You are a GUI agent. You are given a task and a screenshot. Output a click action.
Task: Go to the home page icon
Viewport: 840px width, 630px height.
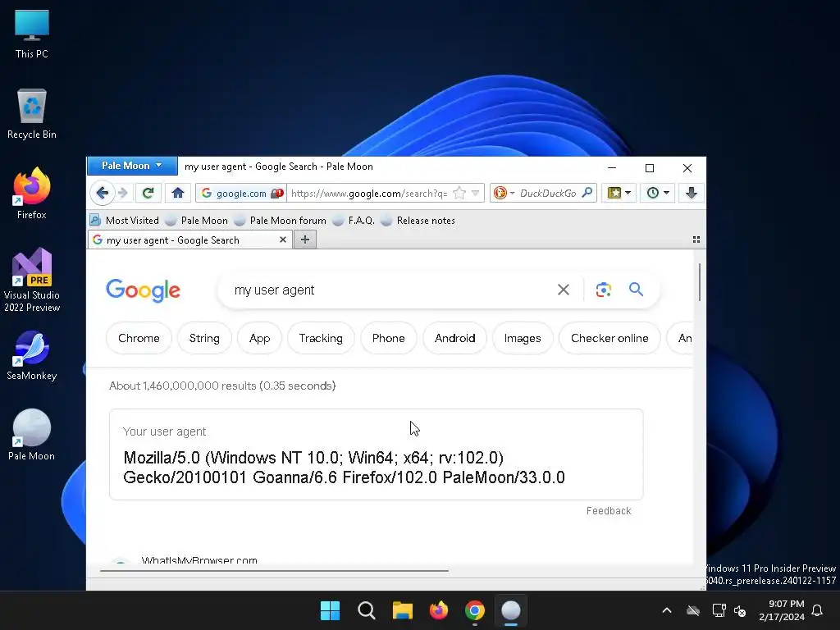(x=178, y=193)
